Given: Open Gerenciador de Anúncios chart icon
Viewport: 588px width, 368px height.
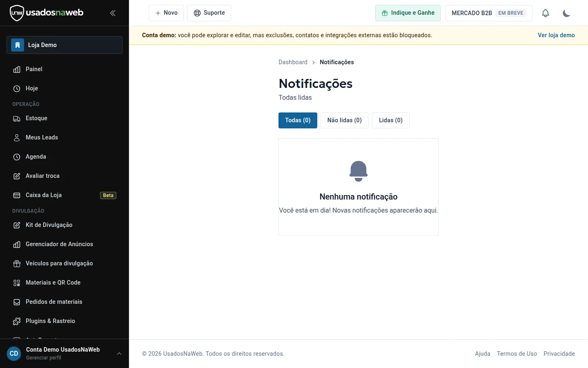Looking at the screenshot, I should point(17,245).
